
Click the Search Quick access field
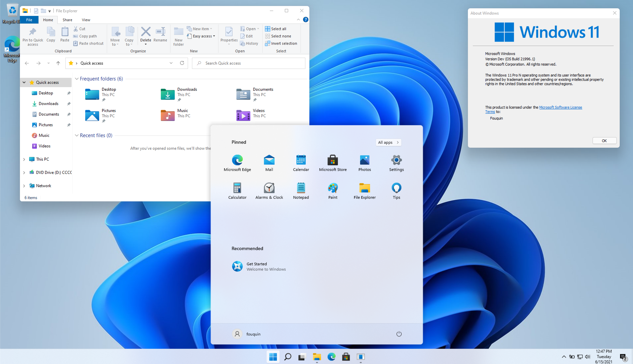pyautogui.click(x=249, y=63)
